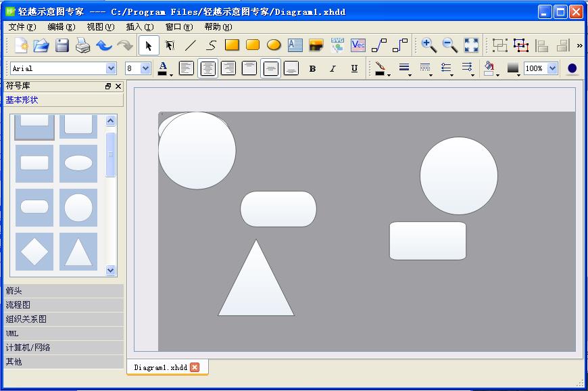588x391 pixels.
Task: Show more toolbar buttons with the chevron
Action: 579,46
